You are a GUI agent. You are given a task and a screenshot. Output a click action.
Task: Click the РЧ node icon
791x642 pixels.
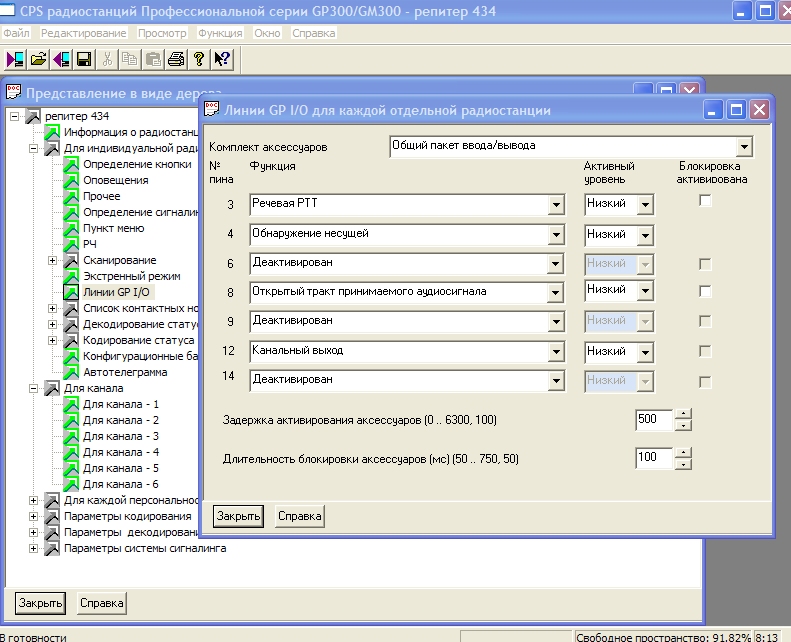[71, 244]
